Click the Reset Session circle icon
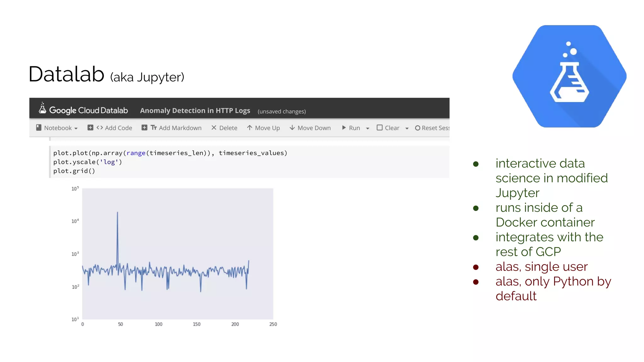 point(418,128)
